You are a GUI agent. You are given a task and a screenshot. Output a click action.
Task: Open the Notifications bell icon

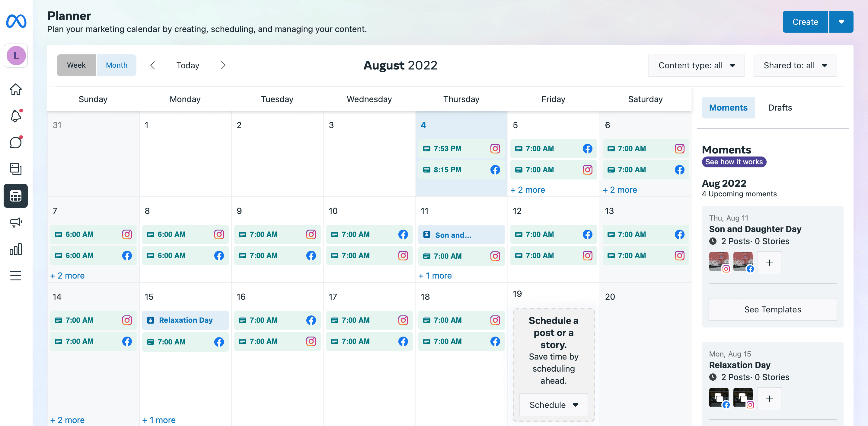coord(15,116)
